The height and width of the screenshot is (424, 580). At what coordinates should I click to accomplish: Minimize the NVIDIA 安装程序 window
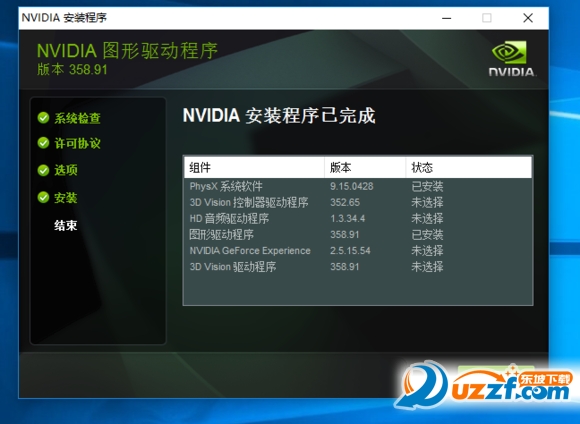447,18
